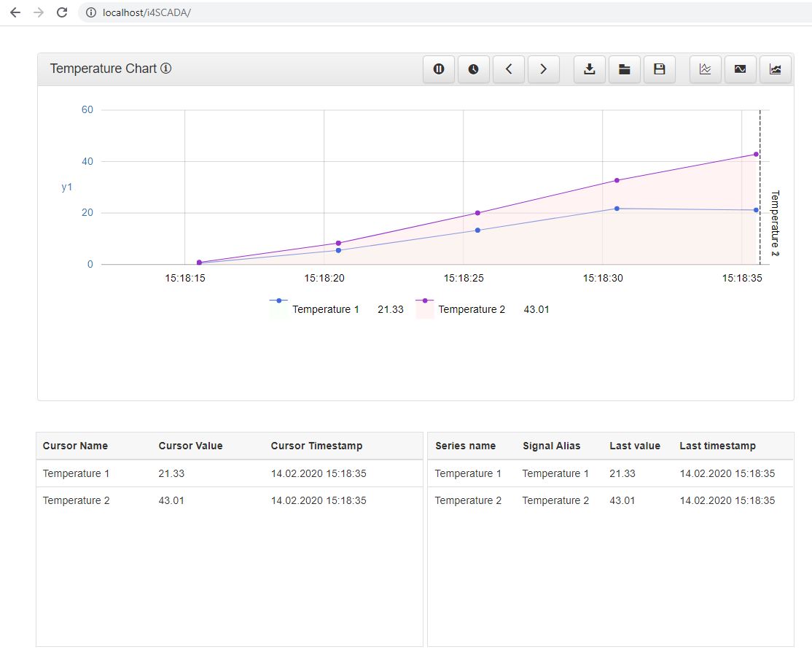Step back with the left arrow

[508, 69]
